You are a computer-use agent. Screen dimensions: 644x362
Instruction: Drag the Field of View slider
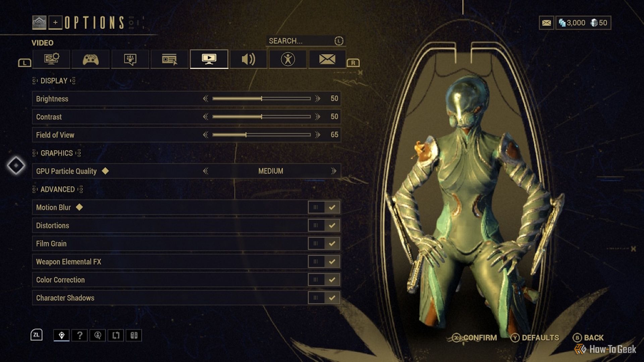point(246,135)
